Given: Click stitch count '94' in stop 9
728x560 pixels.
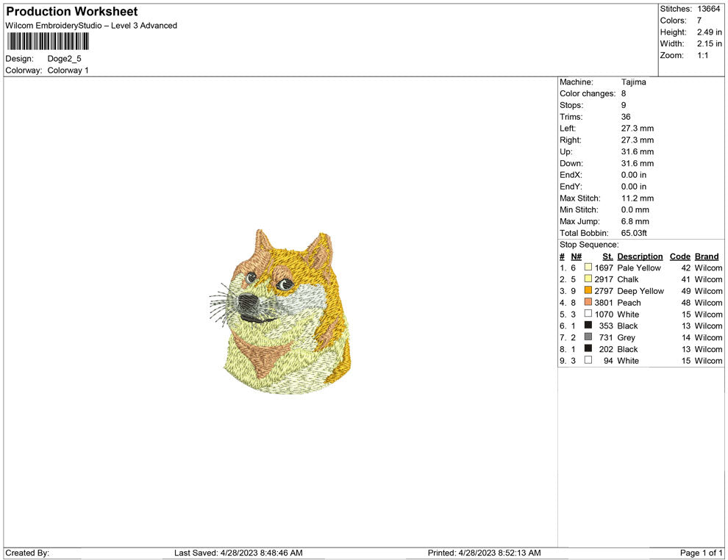Looking at the screenshot, I should coord(608,361).
